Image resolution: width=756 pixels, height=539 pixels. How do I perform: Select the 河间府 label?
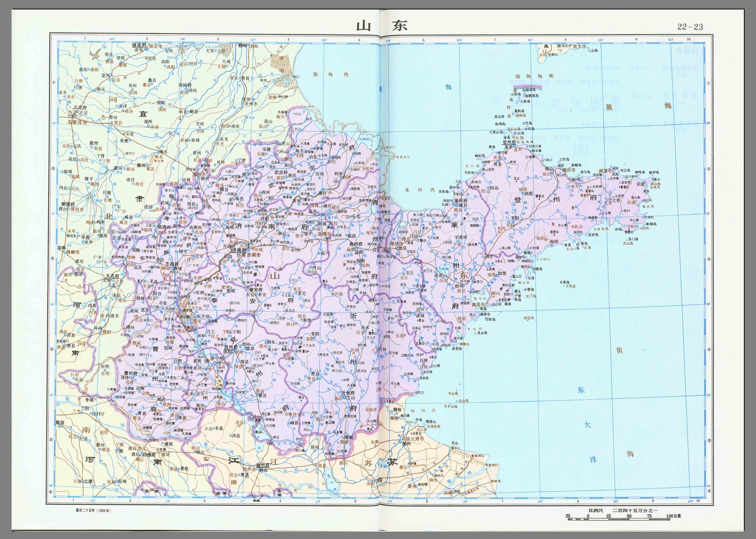click(x=185, y=85)
